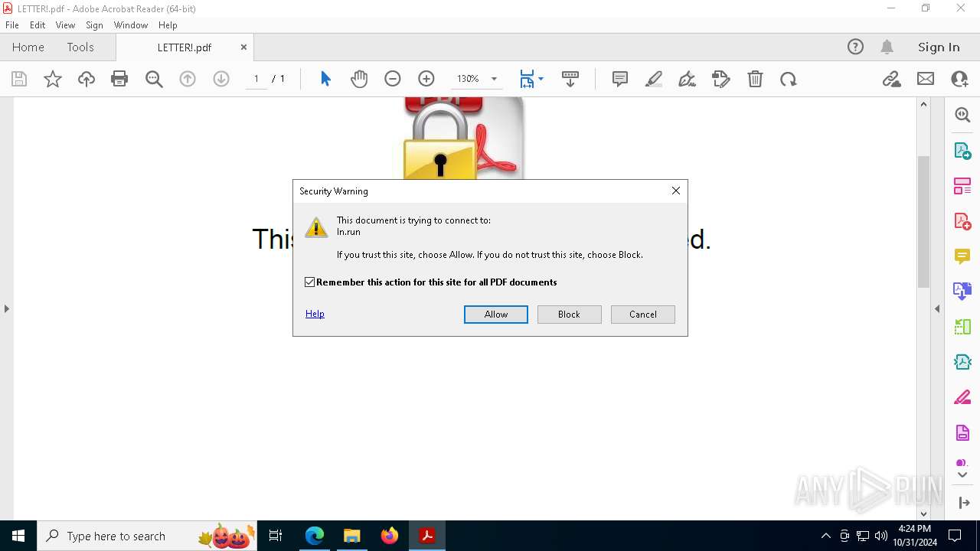Expand the left navigation pane arrow
980x551 pixels.
click(x=6, y=308)
